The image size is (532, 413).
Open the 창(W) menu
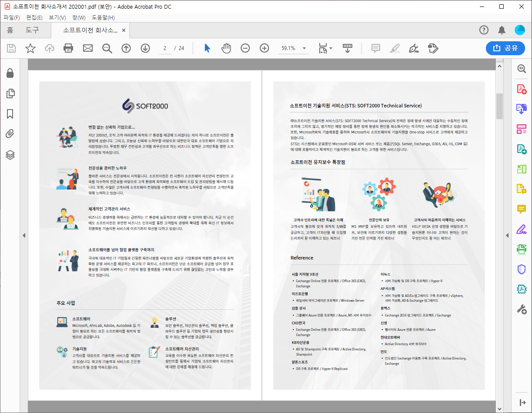tap(79, 17)
